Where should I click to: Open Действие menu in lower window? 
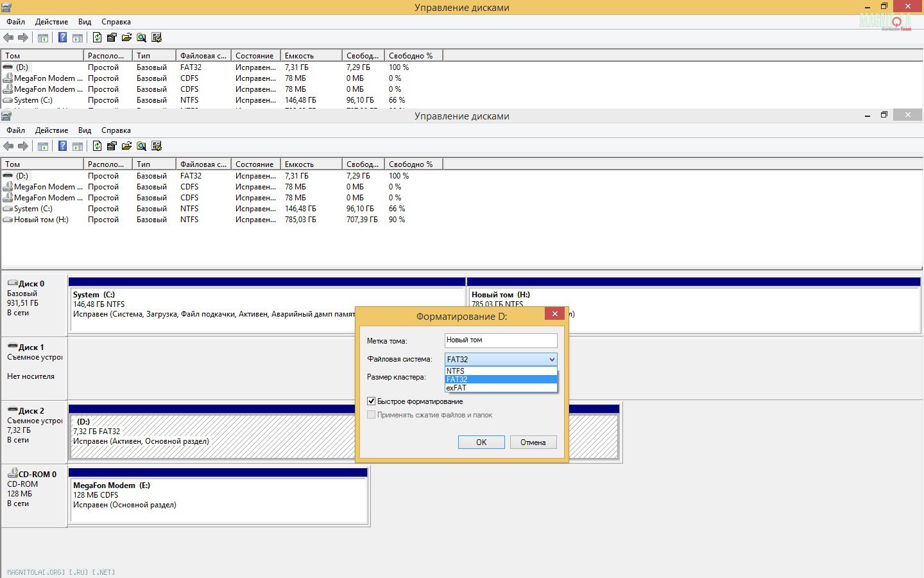[x=51, y=130]
